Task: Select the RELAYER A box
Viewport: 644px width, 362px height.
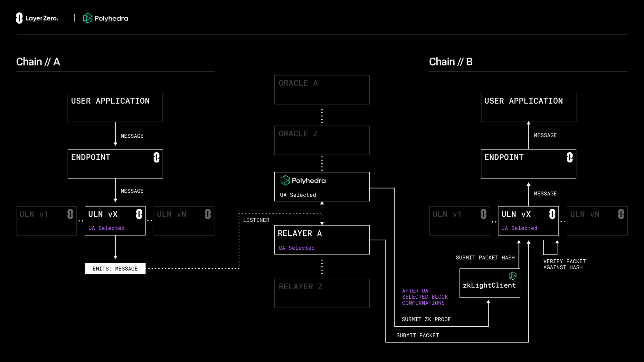Action: (322, 240)
